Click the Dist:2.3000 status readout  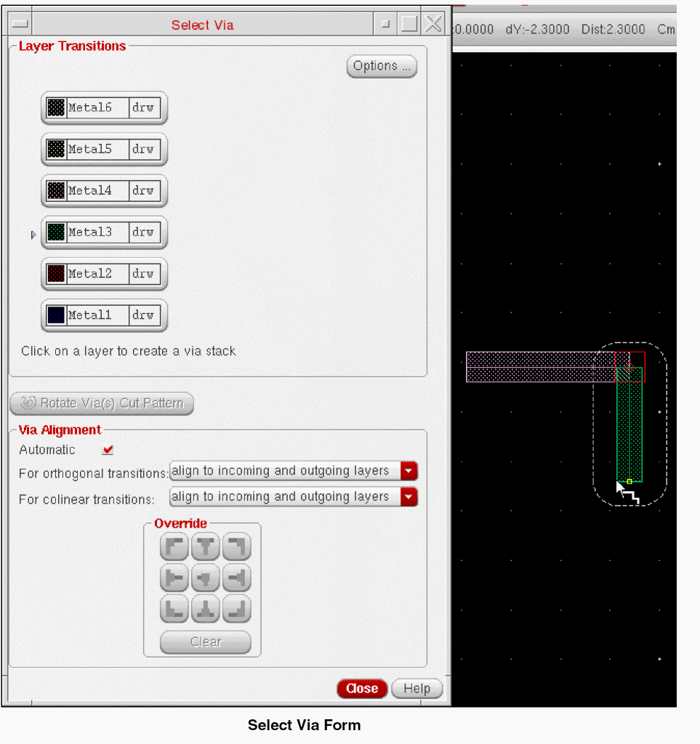coord(613,29)
